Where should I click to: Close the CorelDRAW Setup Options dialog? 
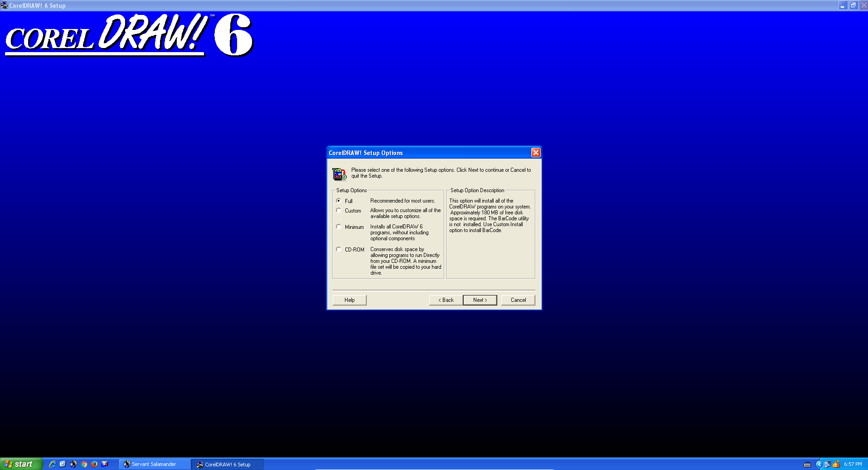click(536, 153)
